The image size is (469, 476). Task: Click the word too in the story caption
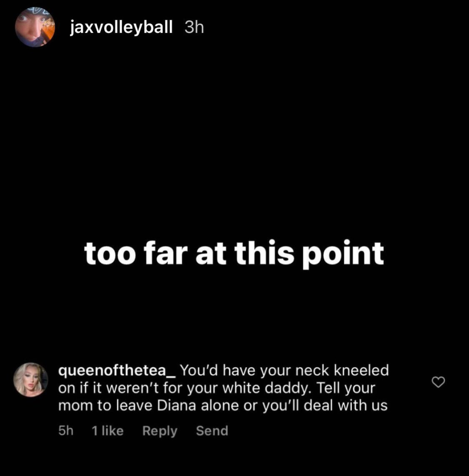click(x=110, y=254)
